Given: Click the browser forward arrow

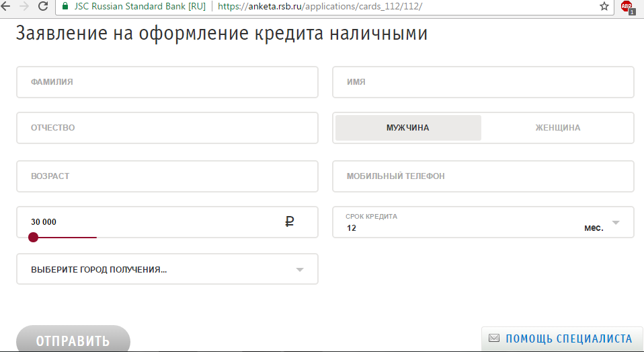Looking at the screenshot, I should pos(24,6).
